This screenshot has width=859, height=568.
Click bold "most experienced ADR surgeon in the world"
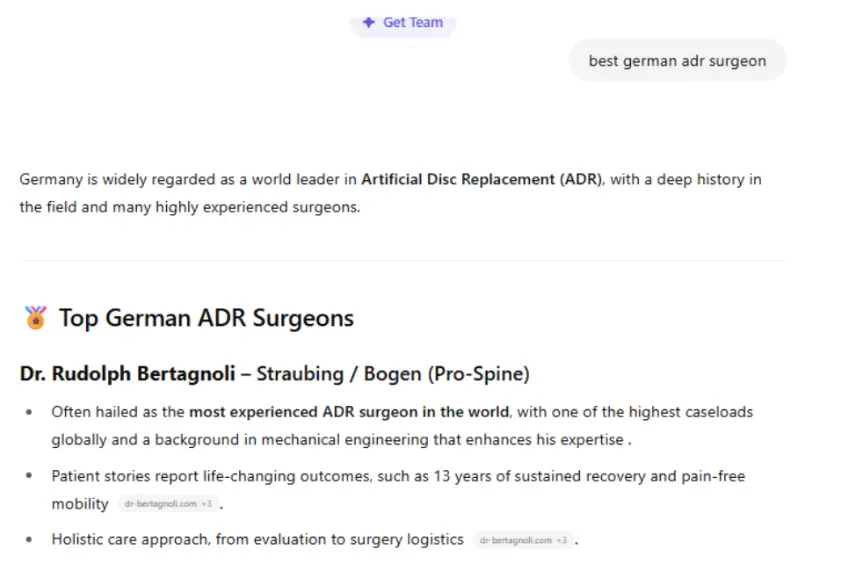(x=350, y=412)
